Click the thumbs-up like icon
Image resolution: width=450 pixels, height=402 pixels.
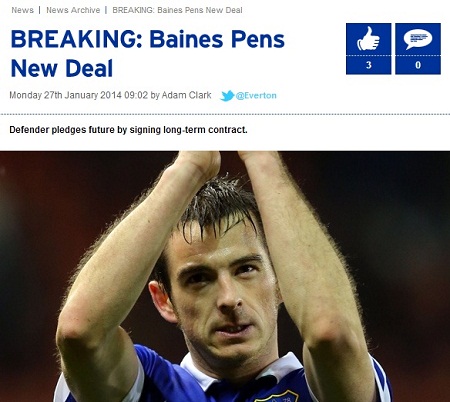pyautogui.click(x=368, y=39)
